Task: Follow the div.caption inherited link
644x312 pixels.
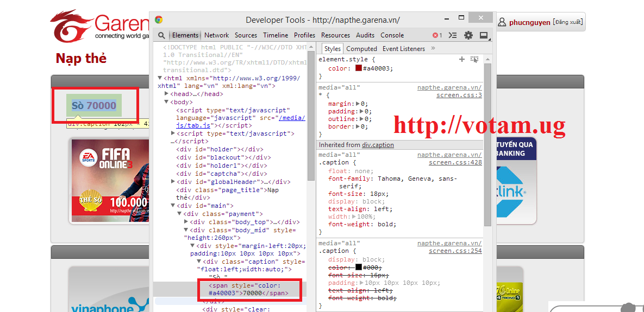Action: pos(378,145)
